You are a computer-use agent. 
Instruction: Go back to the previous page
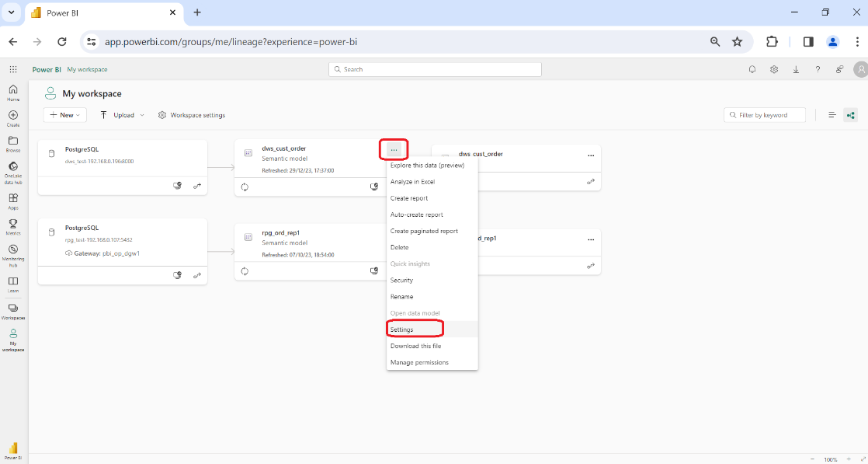click(13, 41)
